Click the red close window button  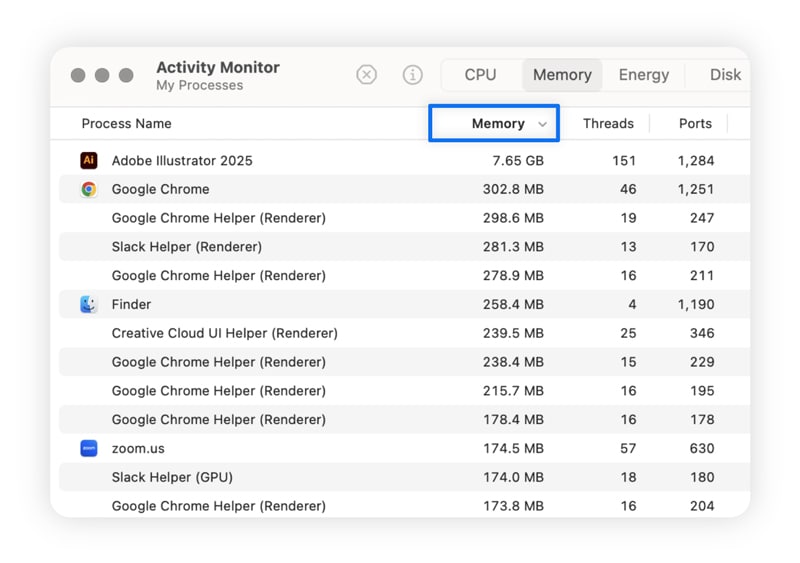78,75
